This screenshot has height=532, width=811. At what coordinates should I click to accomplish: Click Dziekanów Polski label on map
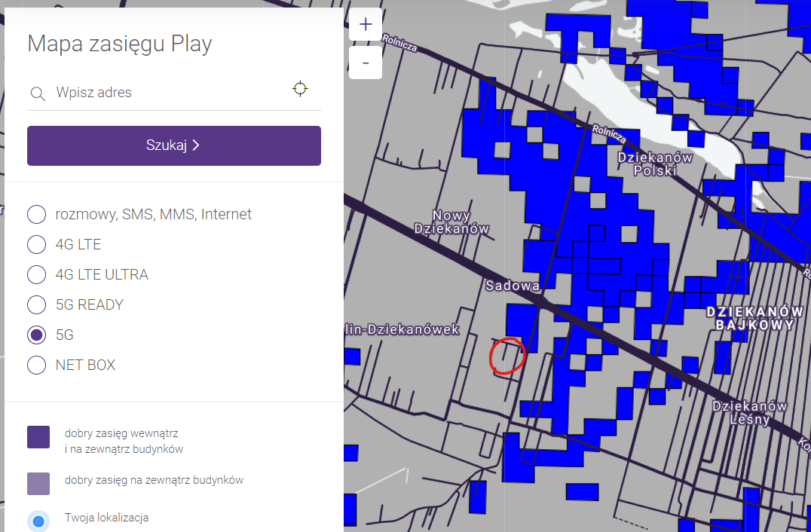click(655, 164)
